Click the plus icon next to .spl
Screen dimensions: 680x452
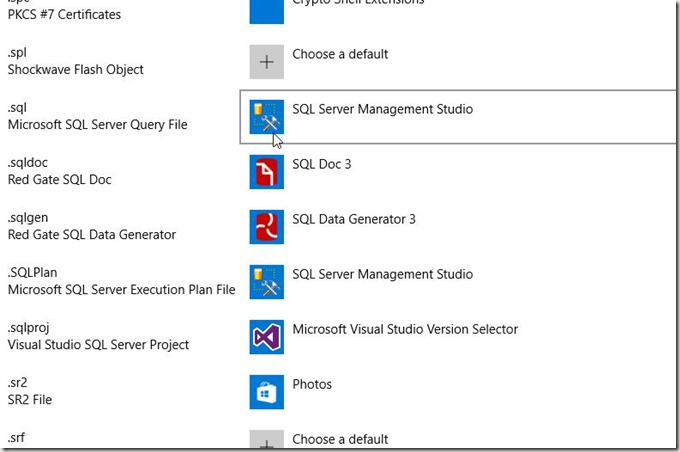point(267,62)
